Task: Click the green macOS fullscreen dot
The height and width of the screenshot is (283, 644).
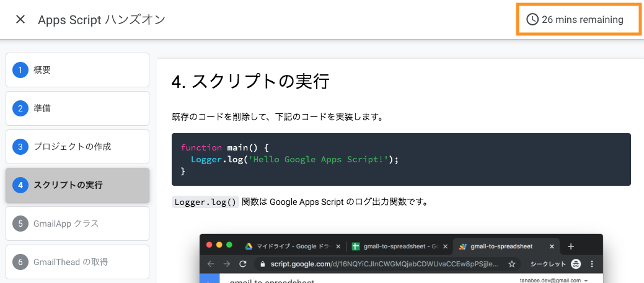Action: tap(229, 245)
